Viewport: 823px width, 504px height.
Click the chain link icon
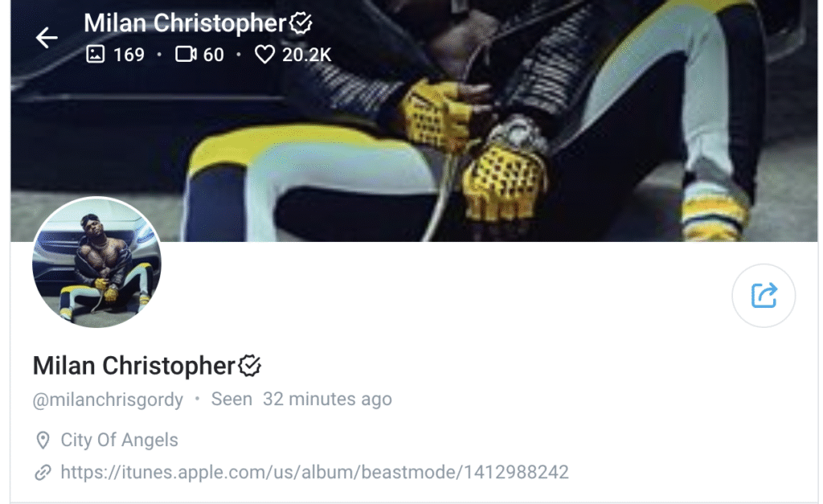point(43,473)
